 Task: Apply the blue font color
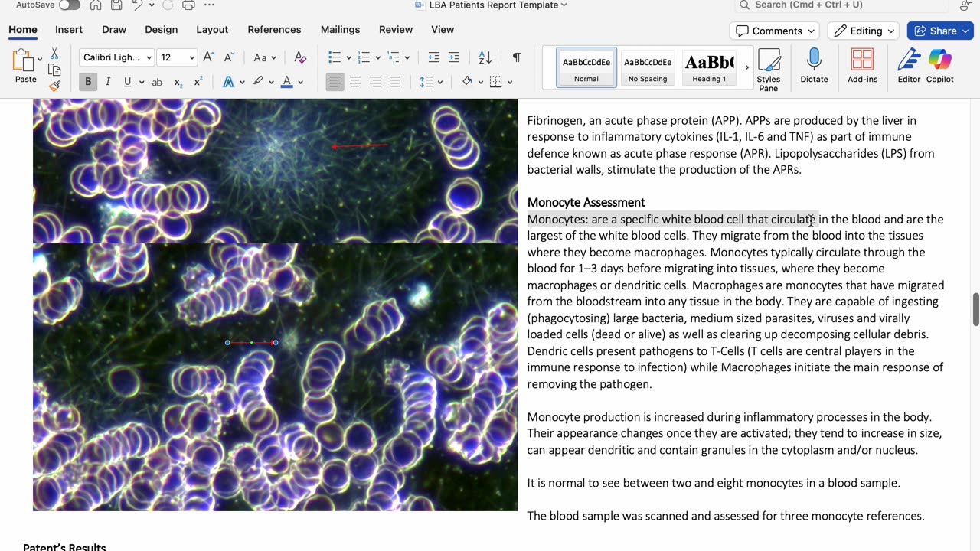(x=287, y=82)
